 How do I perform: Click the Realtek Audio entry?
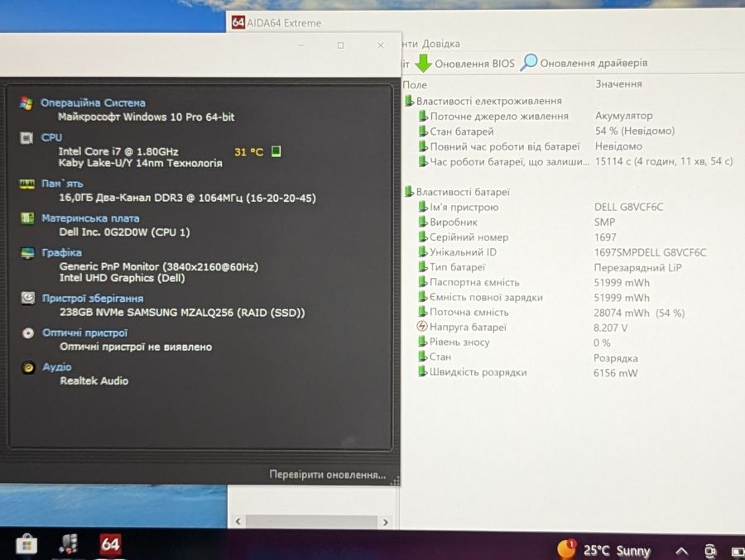[94, 381]
